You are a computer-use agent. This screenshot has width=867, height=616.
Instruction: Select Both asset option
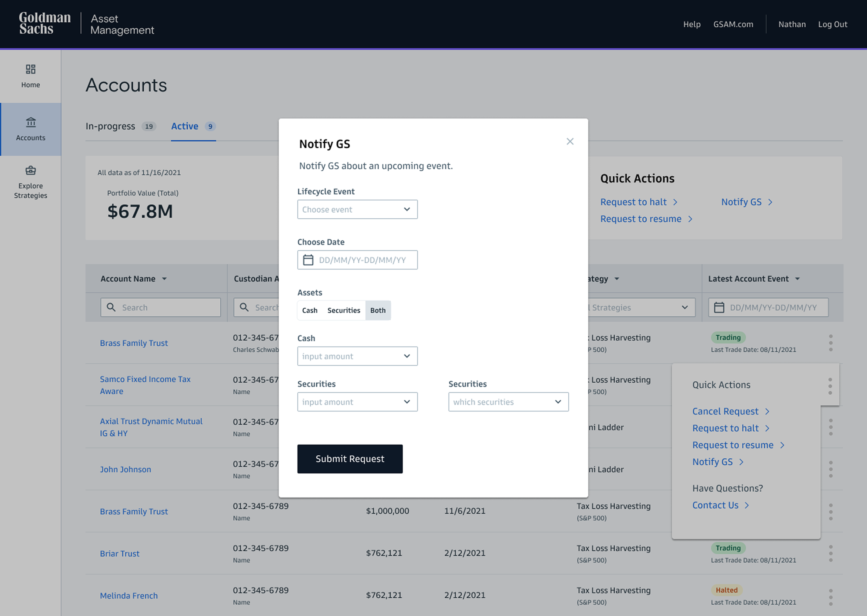click(378, 310)
